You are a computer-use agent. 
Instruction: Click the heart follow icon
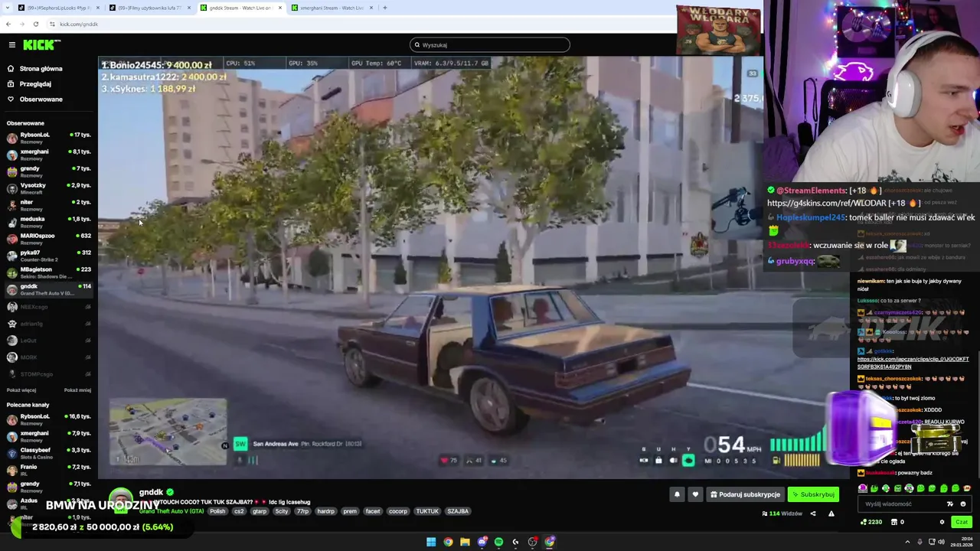pos(695,494)
